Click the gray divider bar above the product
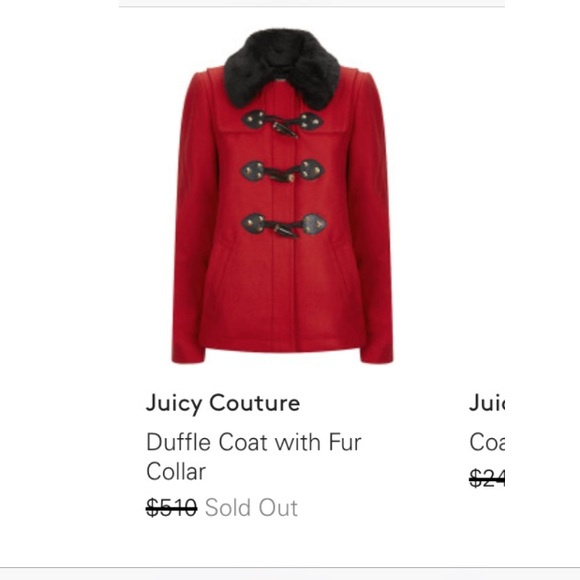Screen dimensions: 580x580 point(312,4)
